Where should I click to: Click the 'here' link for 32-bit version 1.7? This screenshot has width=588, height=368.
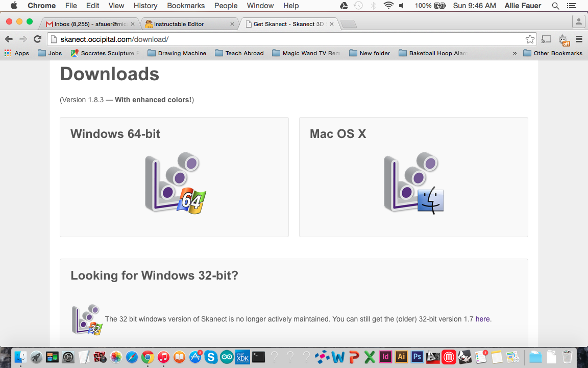[x=483, y=319]
